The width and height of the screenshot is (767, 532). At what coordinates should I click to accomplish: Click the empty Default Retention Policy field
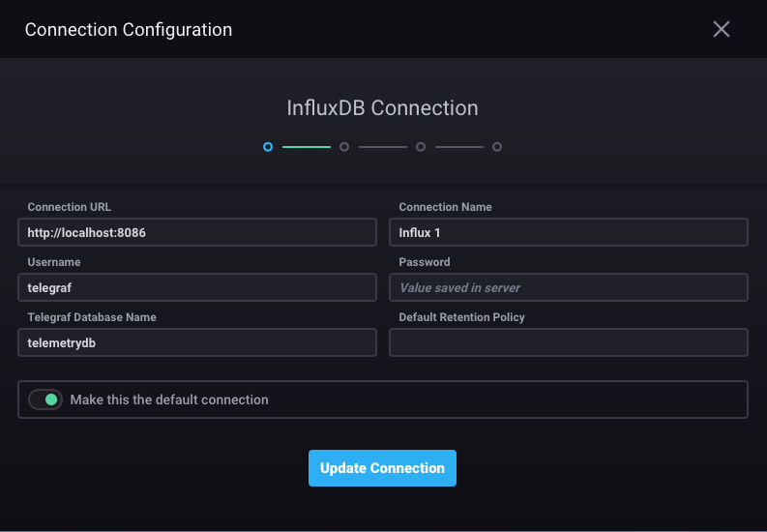pos(569,342)
